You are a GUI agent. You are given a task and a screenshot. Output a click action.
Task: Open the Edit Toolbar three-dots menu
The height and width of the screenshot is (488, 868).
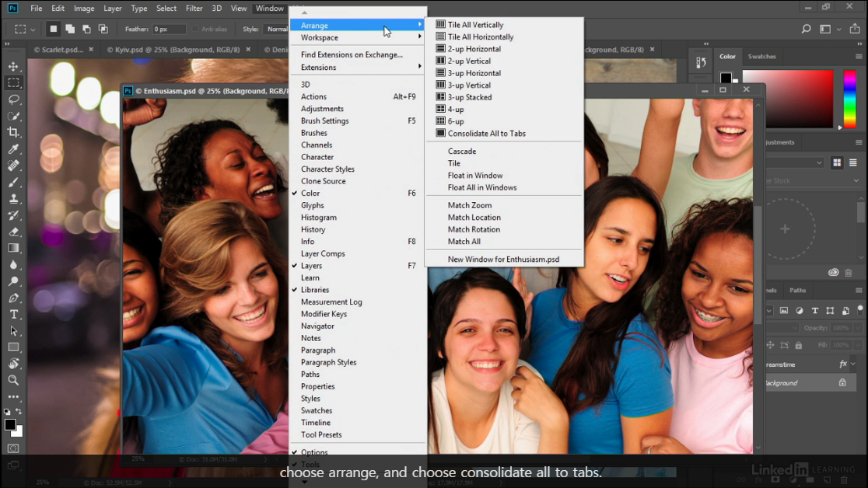coord(14,397)
